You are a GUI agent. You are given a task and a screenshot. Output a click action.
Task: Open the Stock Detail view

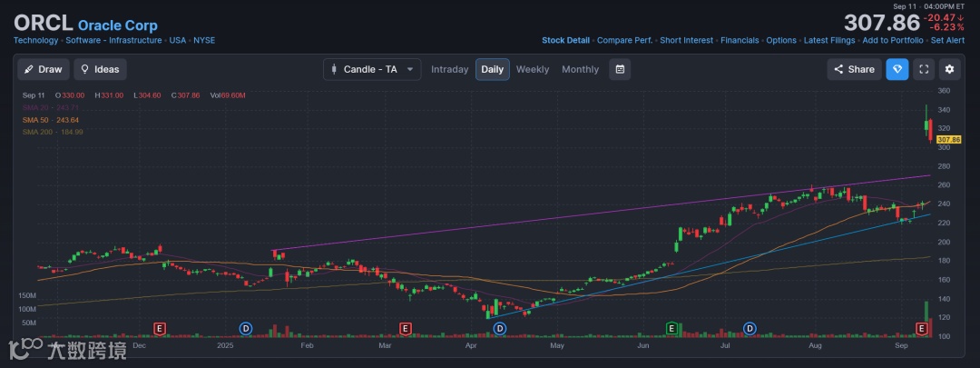[x=565, y=40]
